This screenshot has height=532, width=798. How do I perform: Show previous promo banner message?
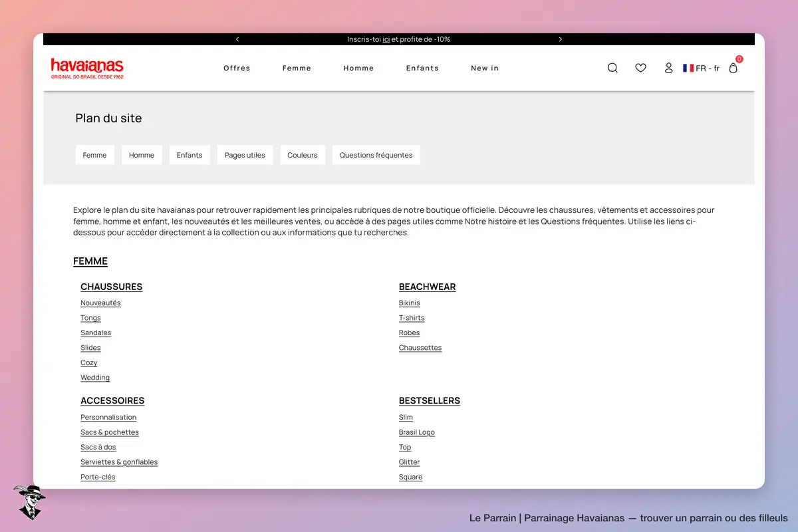237,39
